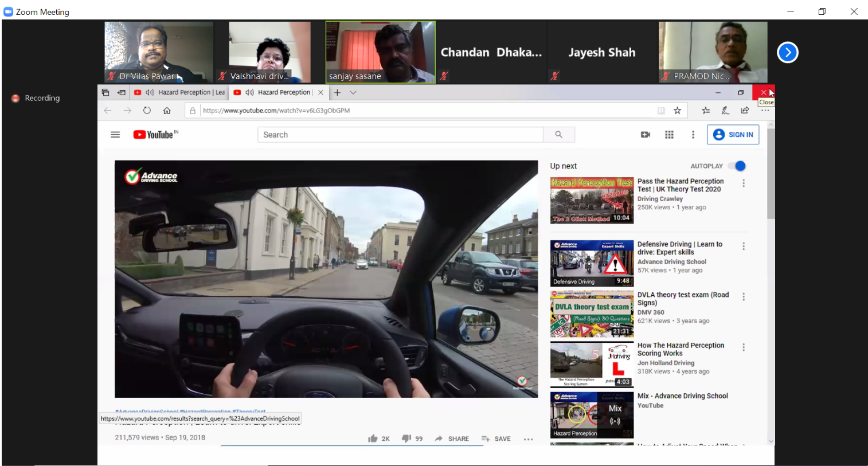The image size is (868, 466).
Task: Click the Driving Crawley channel name
Action: click(x=660, y=199)
